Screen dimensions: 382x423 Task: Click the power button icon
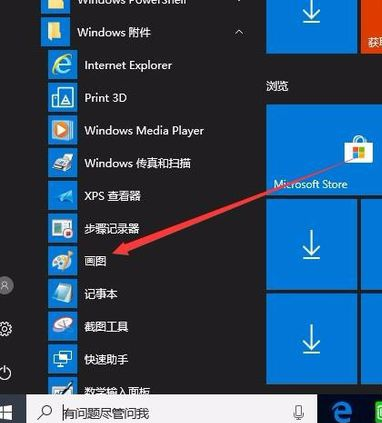point(6,373)
